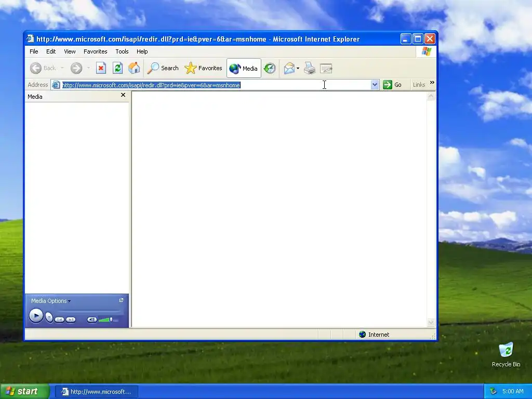Screen dimensions: 532x399
Task: Open the Recycle Bin desktop icon
Action: 506,355
